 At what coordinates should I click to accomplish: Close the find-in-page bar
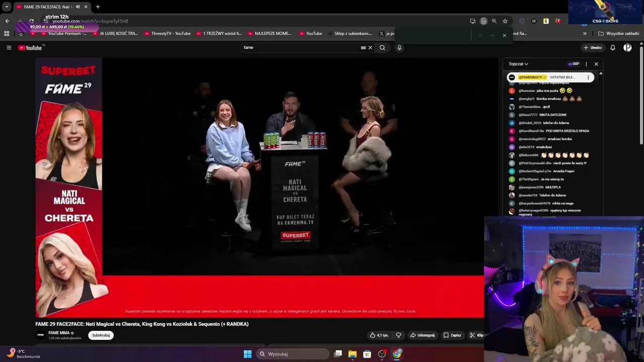504,35
